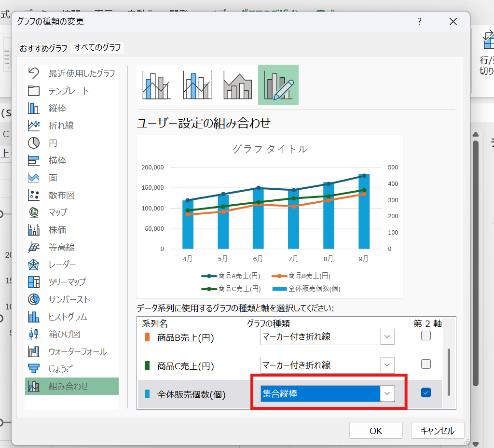Viewport: 494px width, 448px height.
Task: Select the first combination preset thumbnail
Action: [x=156, y=84]
